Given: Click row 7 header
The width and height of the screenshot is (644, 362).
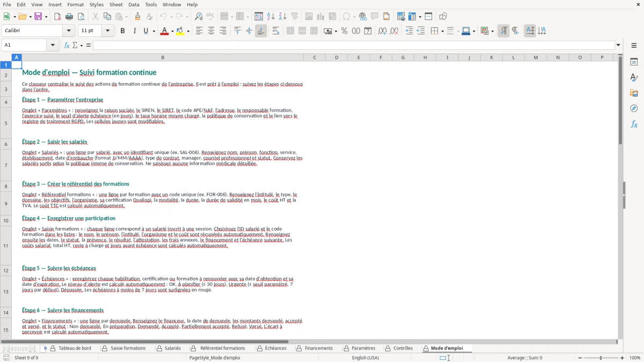Looking at the screenshot, I should click(6, 165).
